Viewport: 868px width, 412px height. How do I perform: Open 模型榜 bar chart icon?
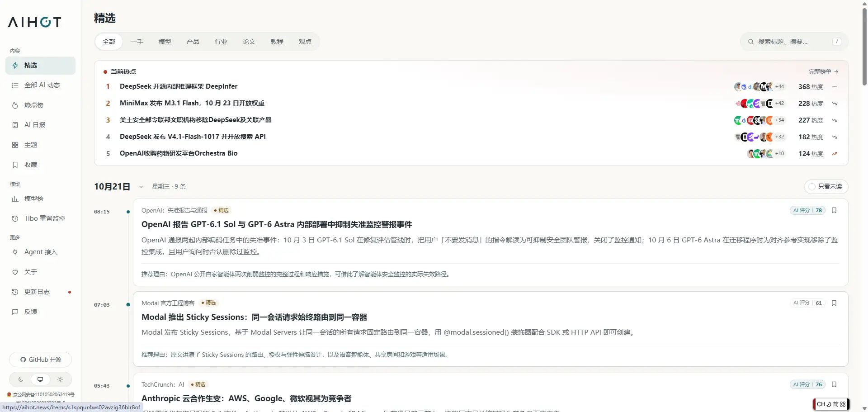point(15,199)
